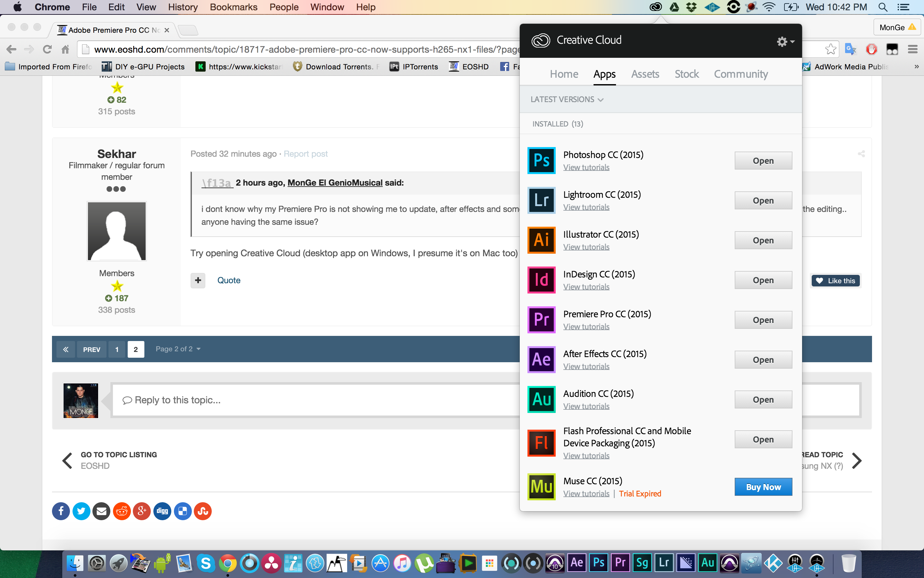
Task: Switch to Stock tab in Creative Cloud
Action: 687,74
